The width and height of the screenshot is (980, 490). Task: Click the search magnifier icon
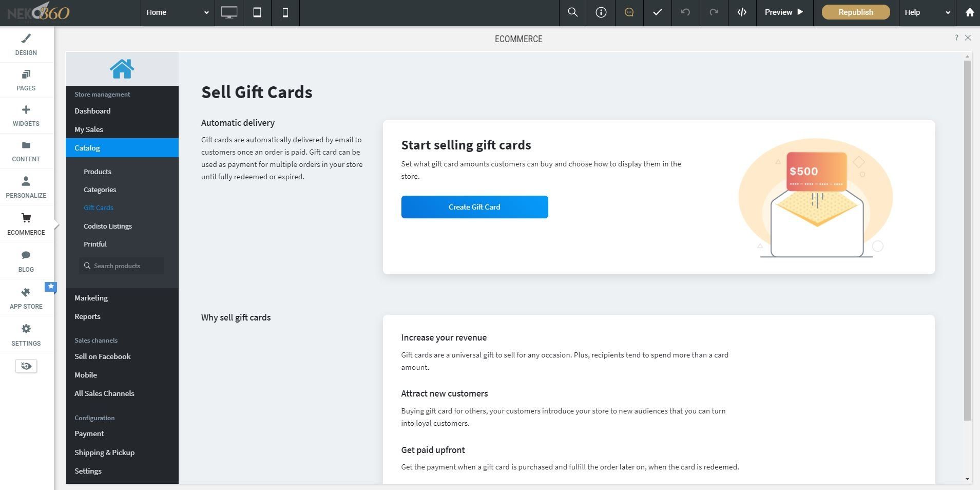click(x=573, y=12)
